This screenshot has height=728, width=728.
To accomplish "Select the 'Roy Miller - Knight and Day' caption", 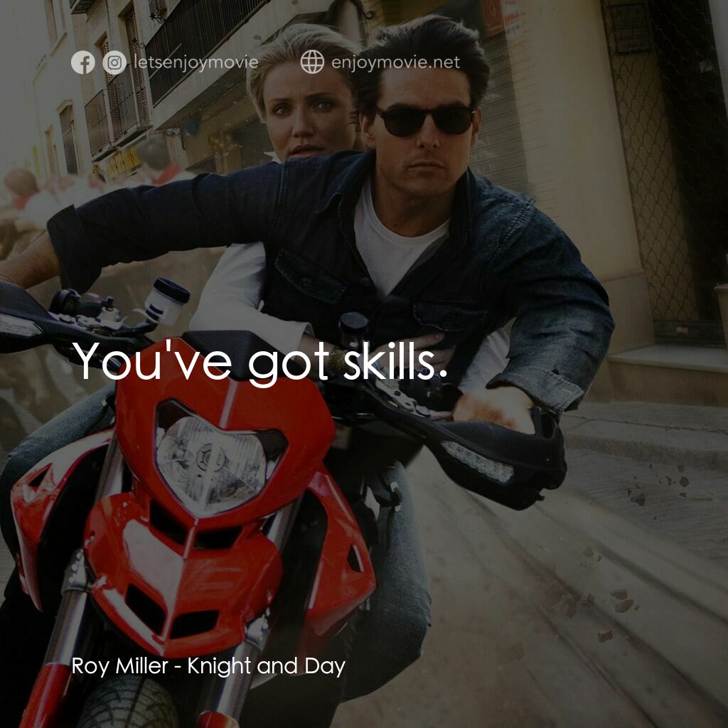I will 209,667.
